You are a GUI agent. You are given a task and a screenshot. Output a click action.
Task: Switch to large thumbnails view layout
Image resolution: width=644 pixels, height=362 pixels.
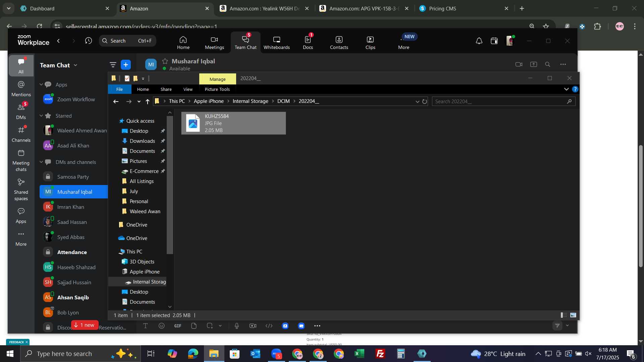[573, 315]
